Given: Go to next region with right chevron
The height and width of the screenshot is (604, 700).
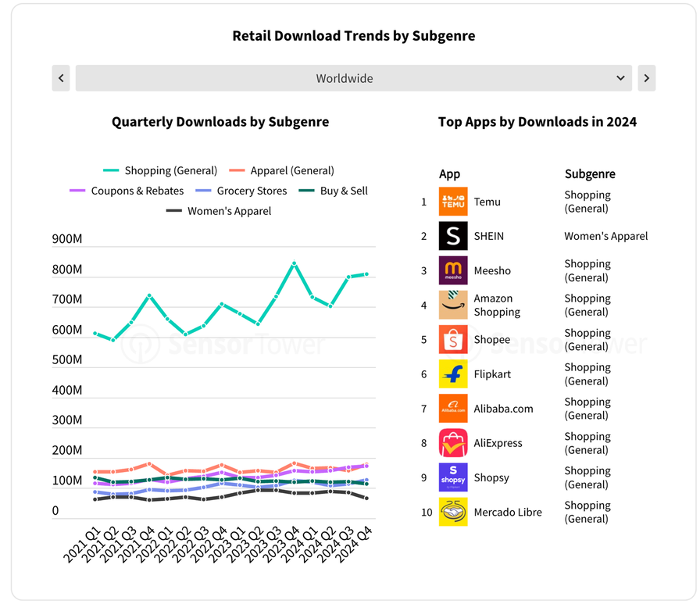Looking at the screenshot, I should click(x=646, y=78).
